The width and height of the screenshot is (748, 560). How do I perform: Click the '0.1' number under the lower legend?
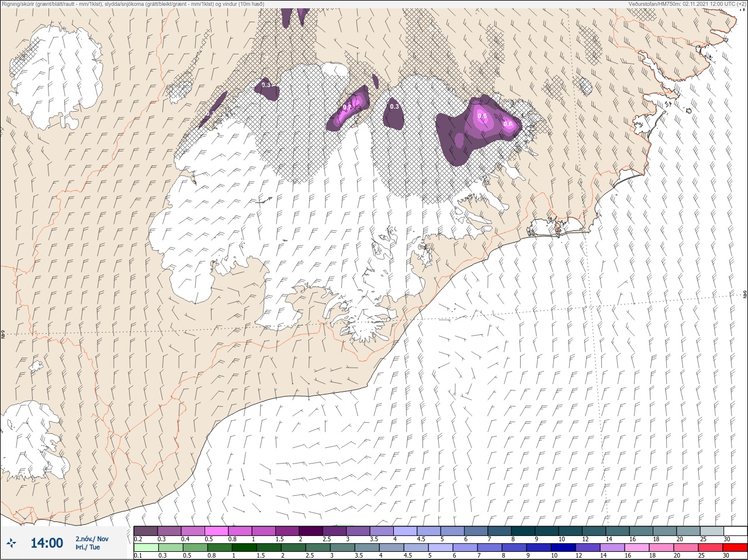138,555
